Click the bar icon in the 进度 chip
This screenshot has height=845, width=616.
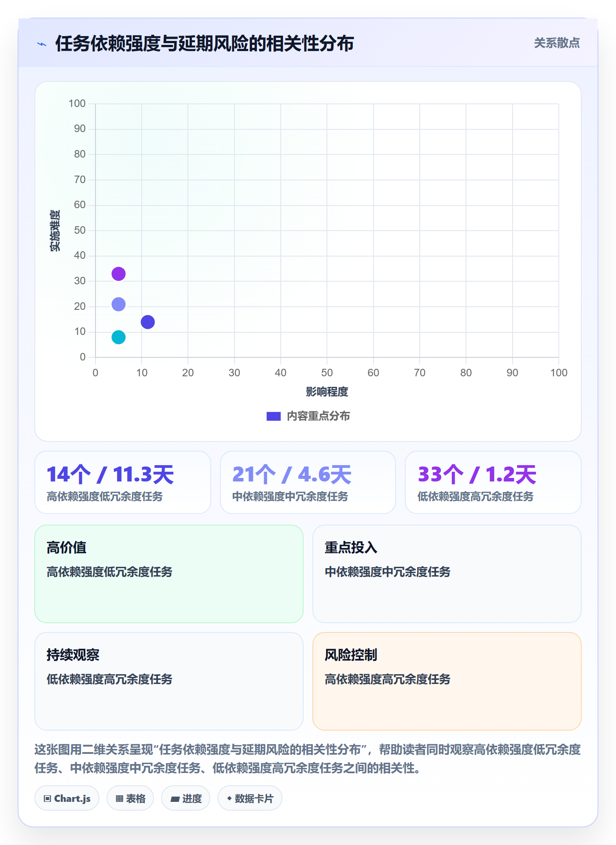(x=175, y=799)
